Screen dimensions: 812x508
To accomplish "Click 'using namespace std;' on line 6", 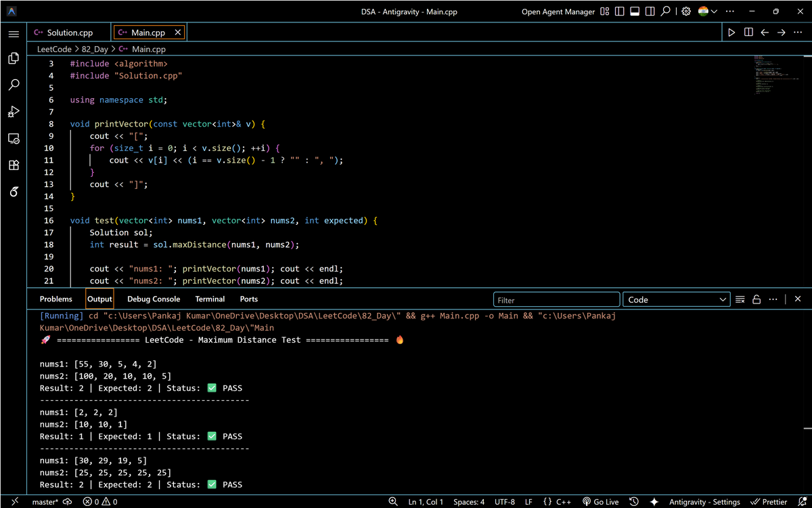I will (x=118, y=100).
